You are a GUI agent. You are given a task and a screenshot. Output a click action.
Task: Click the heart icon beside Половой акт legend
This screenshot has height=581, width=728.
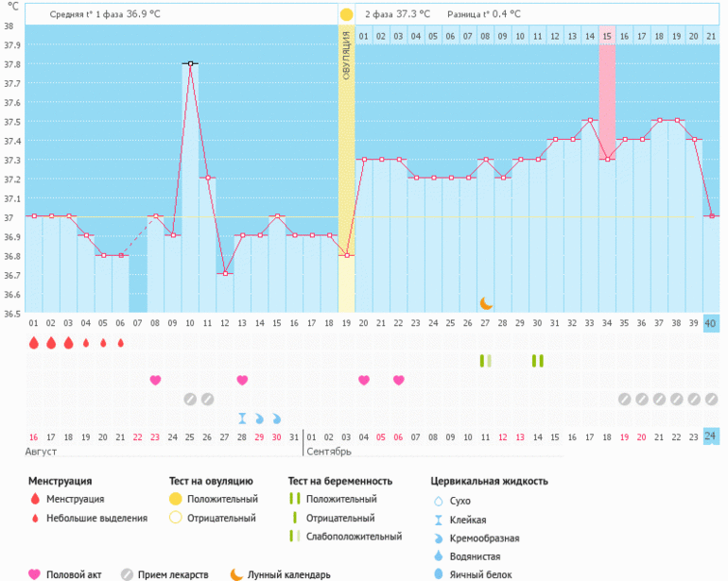tap(34, 574)
